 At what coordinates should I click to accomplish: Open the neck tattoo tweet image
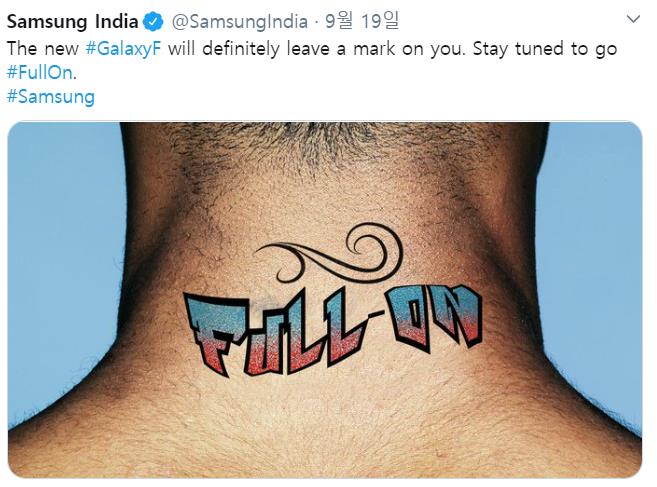pyautogui.click(x=325, y=300)
